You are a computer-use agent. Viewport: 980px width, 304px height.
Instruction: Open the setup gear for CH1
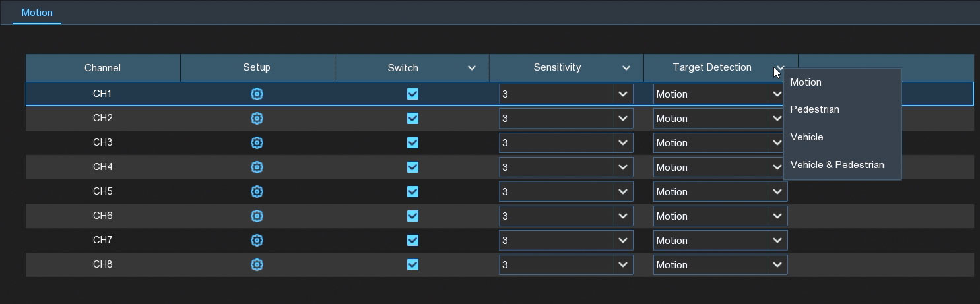tap(257, 94)
